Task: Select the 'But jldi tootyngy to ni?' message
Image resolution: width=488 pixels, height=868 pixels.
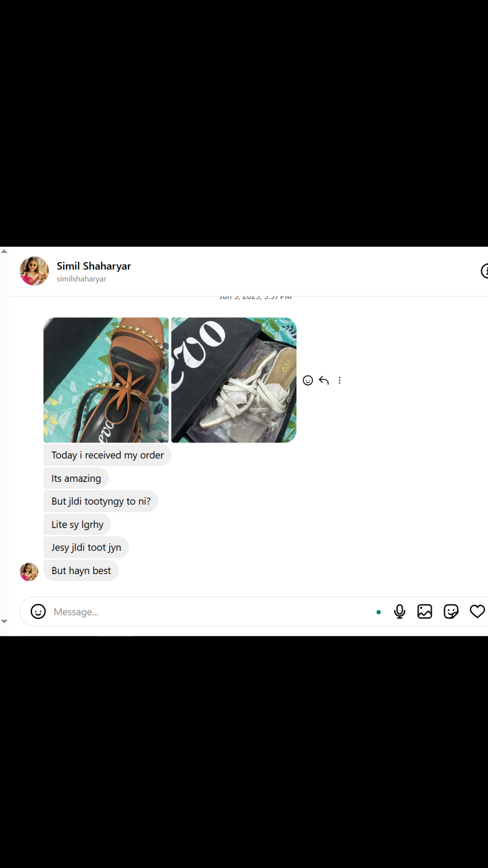Action: [x=101, y=501]
